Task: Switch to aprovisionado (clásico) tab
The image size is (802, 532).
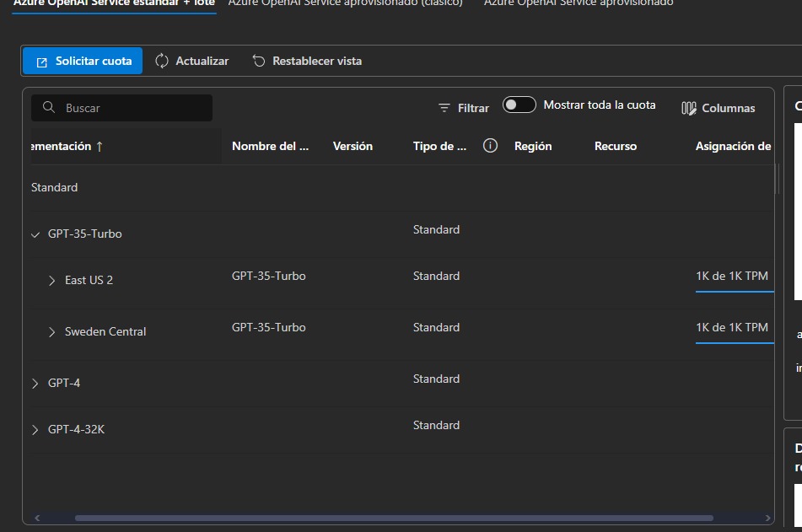Action: (345, 4)
